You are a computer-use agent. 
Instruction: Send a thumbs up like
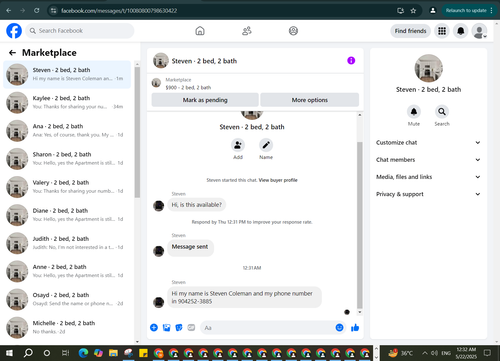pos(355,328)
